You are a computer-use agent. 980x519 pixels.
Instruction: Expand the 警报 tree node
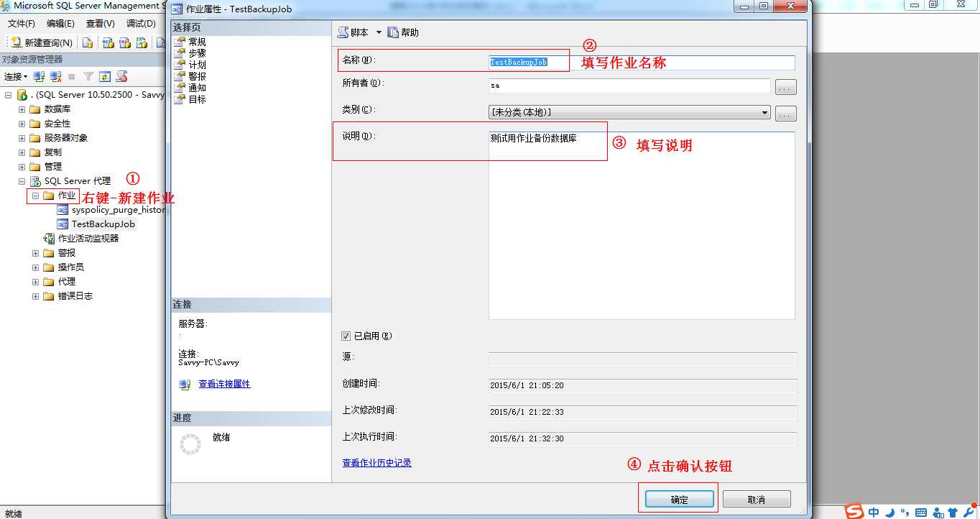(x=35, y=253)
